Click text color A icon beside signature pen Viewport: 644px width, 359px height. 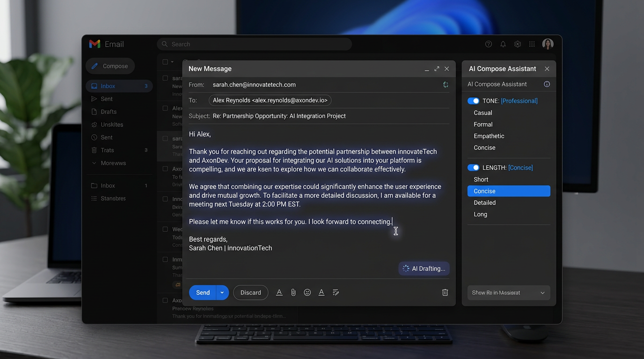(322, 293)
